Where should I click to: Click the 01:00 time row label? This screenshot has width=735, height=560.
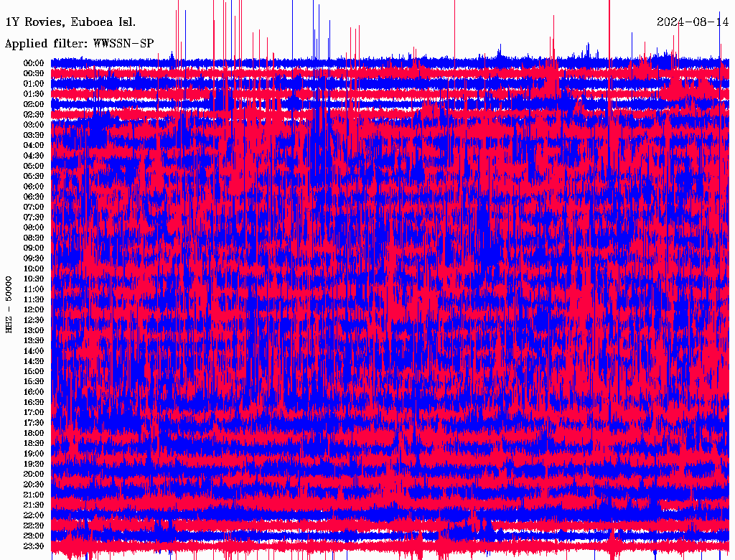click(34, 84)
